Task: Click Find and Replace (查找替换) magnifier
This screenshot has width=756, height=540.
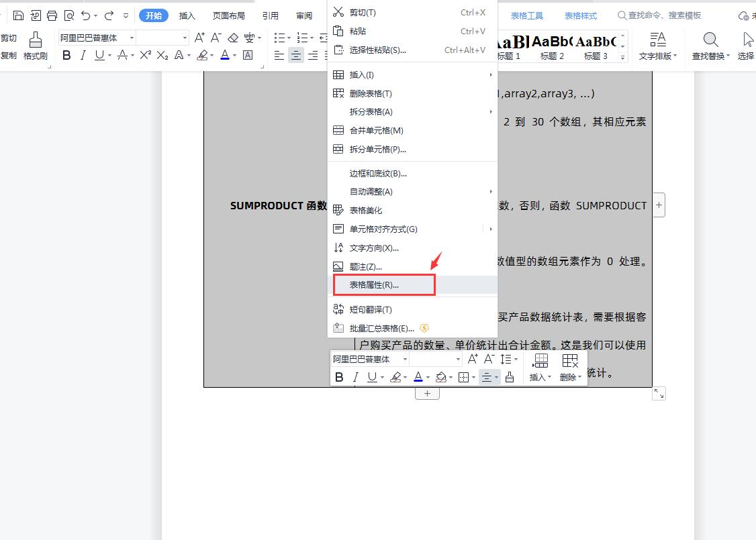Action: [710, 46]
